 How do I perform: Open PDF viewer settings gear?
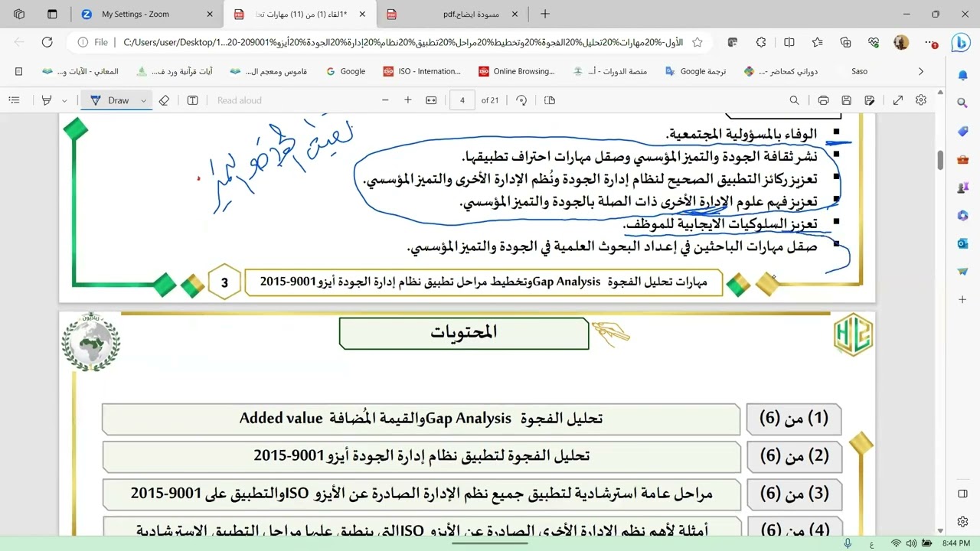click(x=921, y=100)
